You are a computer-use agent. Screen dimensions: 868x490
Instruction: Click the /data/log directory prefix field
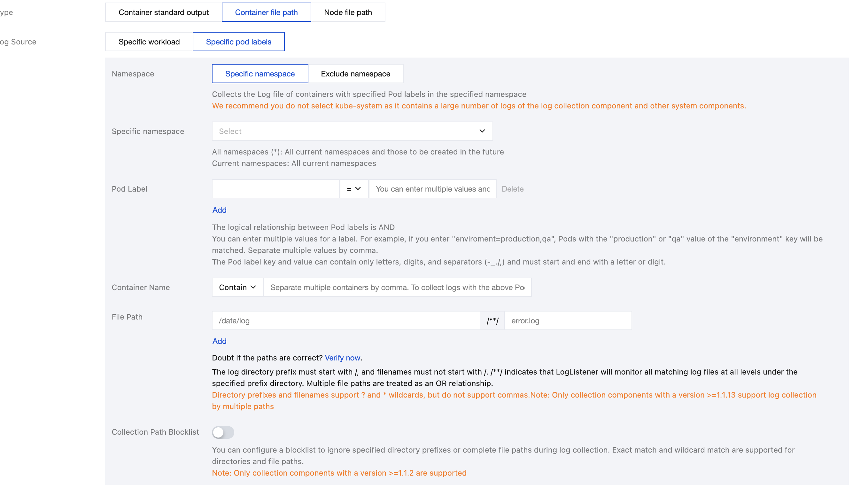tap(345, 321)
